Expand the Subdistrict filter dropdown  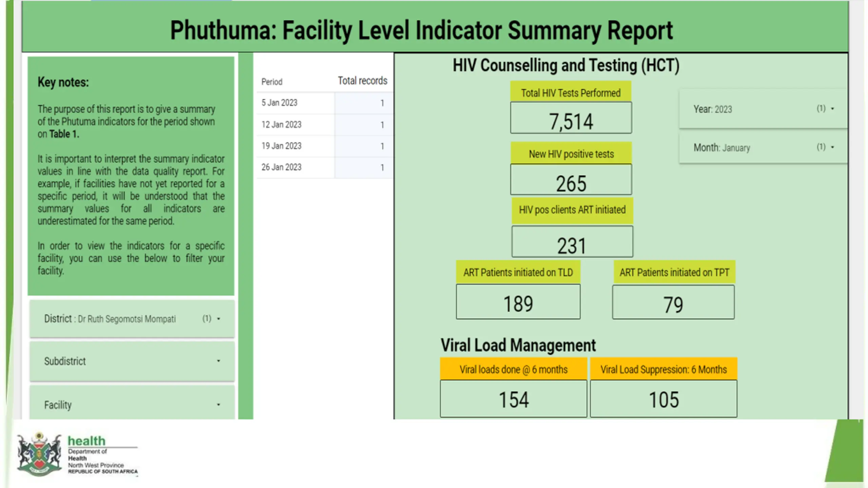coord(132,361)
